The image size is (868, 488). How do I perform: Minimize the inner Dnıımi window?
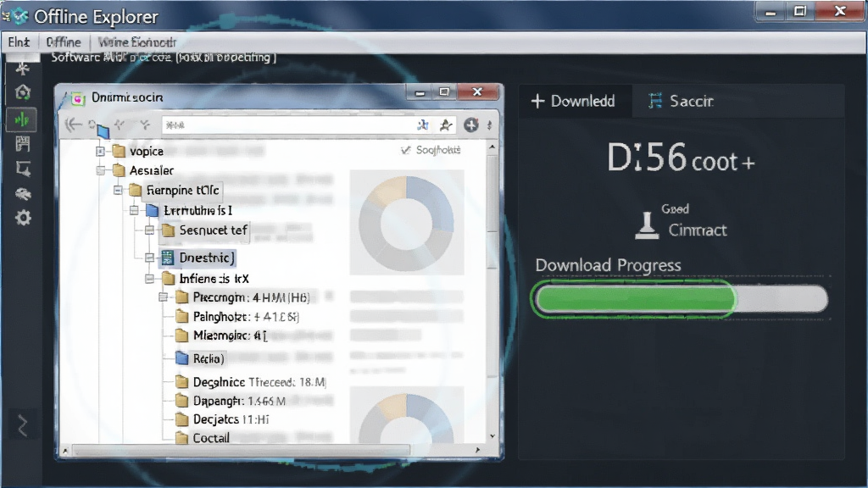pos(420,92)
